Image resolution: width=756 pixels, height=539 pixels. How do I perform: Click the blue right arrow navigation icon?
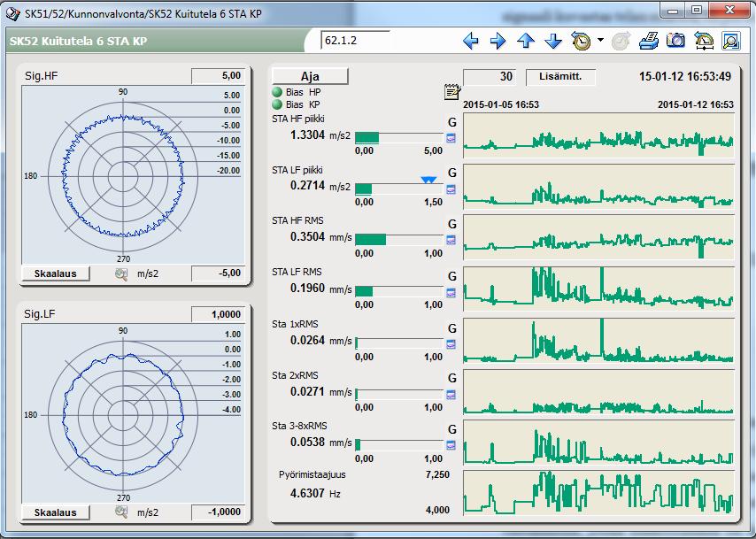coord(498,41)
